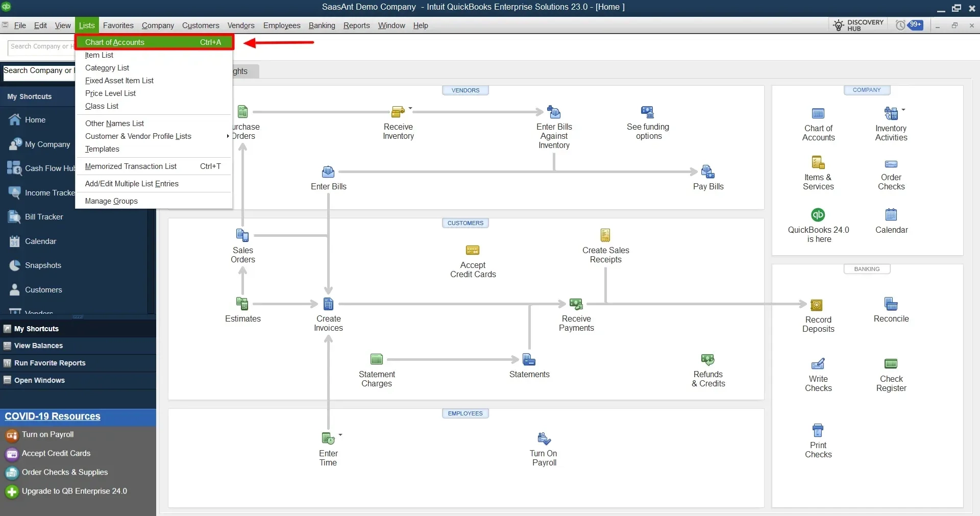Viewport: 980px width, 516px height.
Task: Choose Add/Edit Multiple List Entries
Action: coord(154,184)
